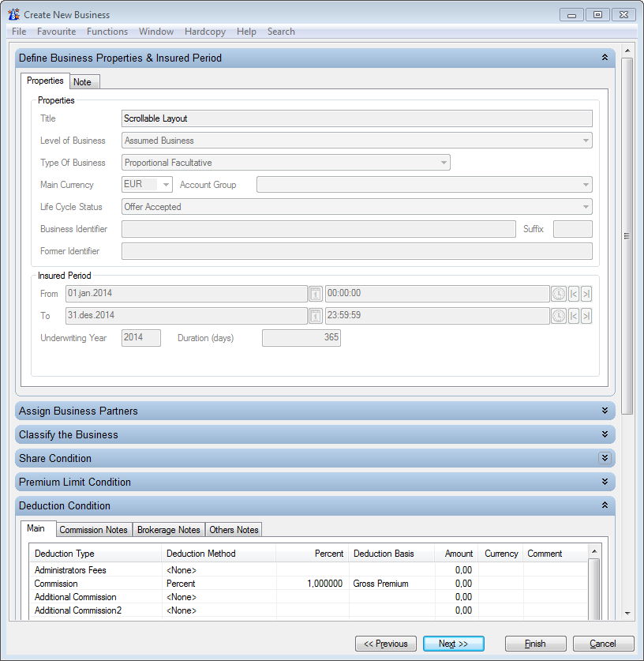The height and width of the screenshot is (661, 644).
Task: Expand the Premium Limit Condition section
Action: pos(605,481)
